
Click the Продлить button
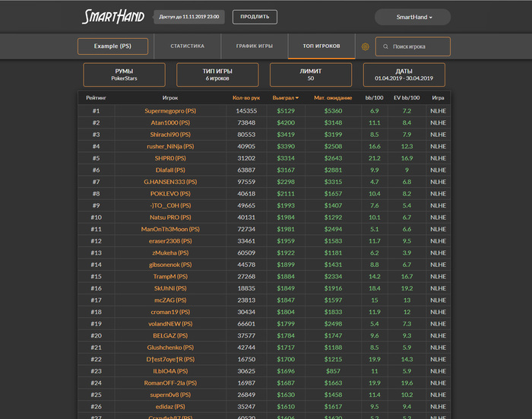[x=255, y=17]
